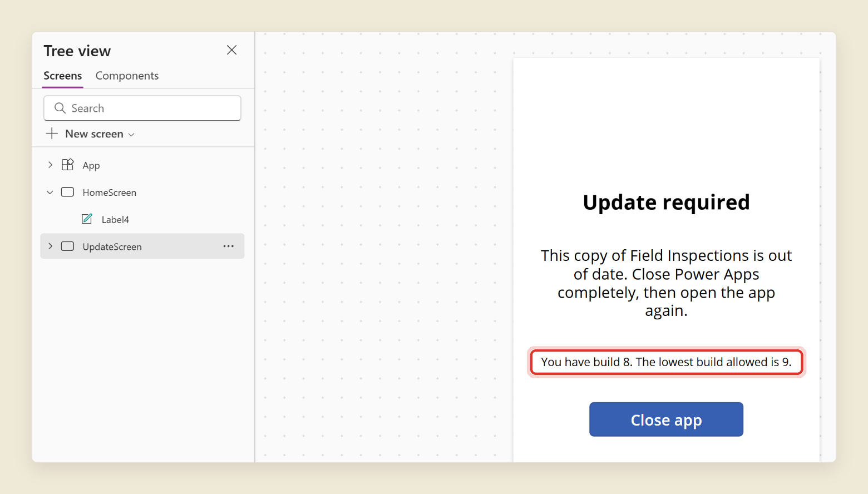Click the Search input field
This screenshot has width=868, height=494.
coord(142,108)
